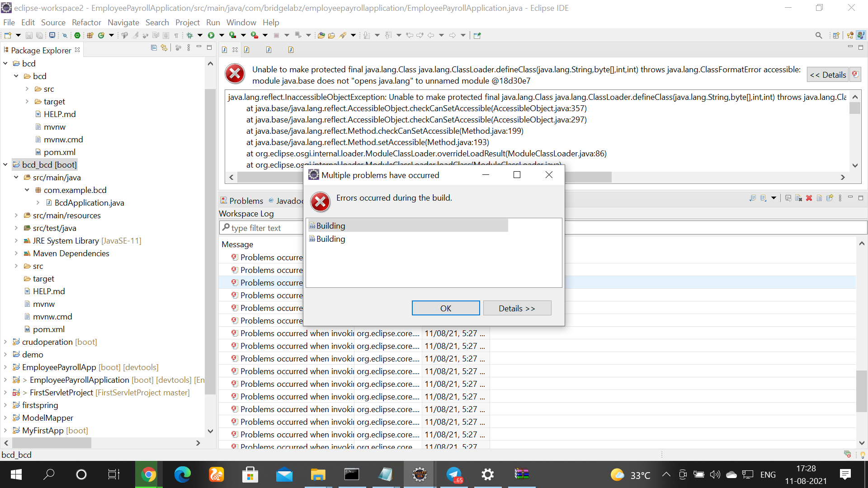This screenshot has height=488, width=868.
Task: Click the red X Delete Log icon
Action: (809, 198)
